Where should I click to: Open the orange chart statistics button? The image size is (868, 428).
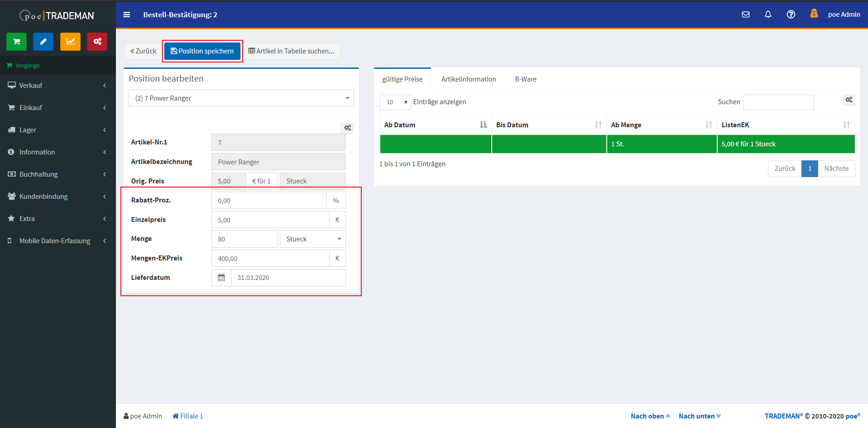(70, 42)
